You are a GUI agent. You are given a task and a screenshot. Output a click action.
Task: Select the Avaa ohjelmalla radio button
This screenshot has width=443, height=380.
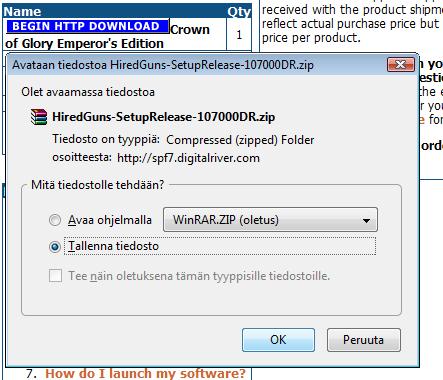click(x=55, y=220)
